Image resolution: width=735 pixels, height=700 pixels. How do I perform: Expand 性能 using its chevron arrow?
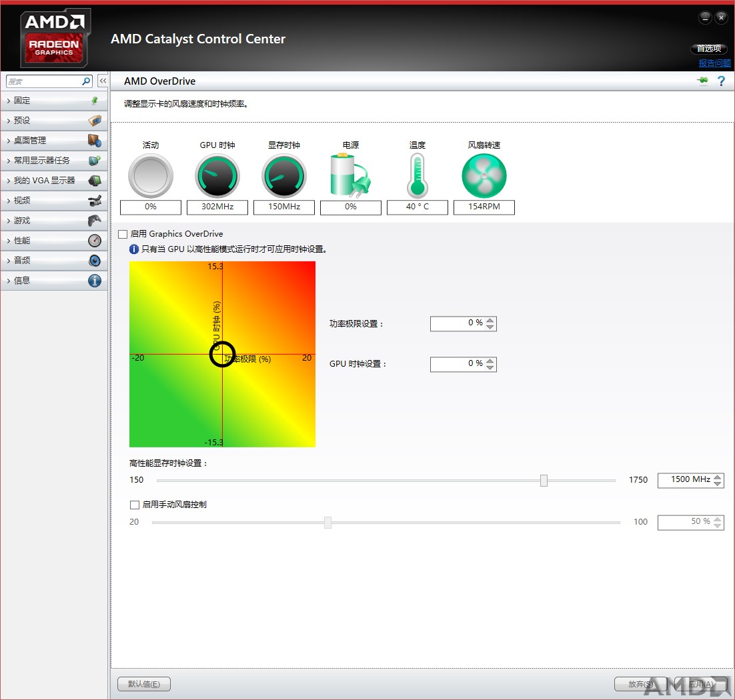pos(9,241)
